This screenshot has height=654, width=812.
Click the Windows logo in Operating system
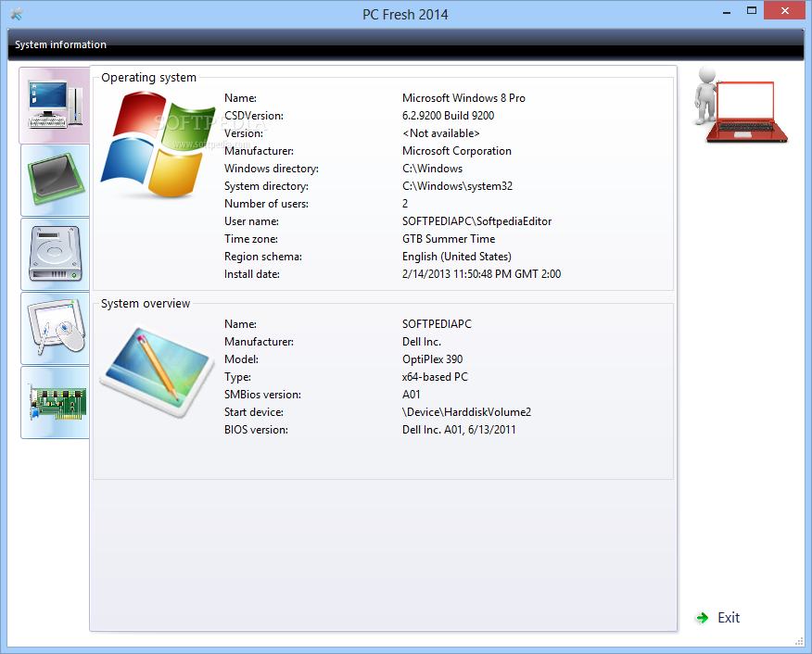tap(157, 145)
